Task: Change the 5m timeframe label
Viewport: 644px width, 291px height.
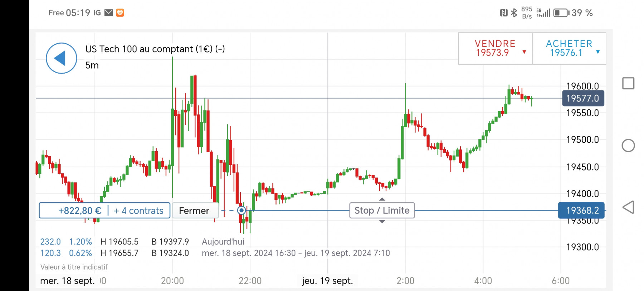Action: (92, 65)
